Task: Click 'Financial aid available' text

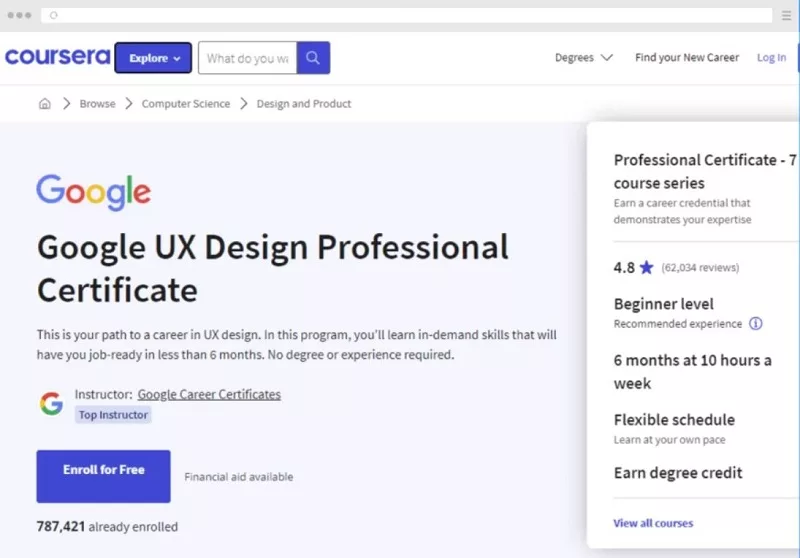Action: [x=239, y=477]
